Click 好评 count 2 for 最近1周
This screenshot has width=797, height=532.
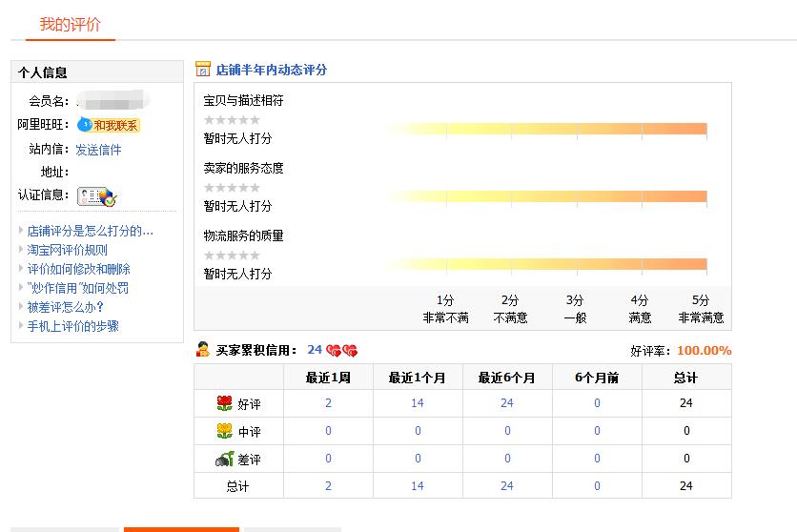pyautogui.click(x=328, y=403)
